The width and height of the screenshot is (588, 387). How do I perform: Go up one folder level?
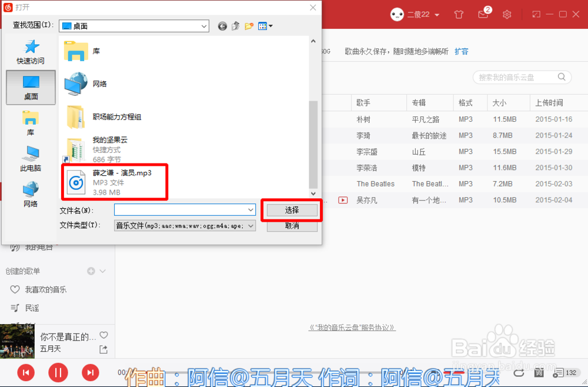236,26
